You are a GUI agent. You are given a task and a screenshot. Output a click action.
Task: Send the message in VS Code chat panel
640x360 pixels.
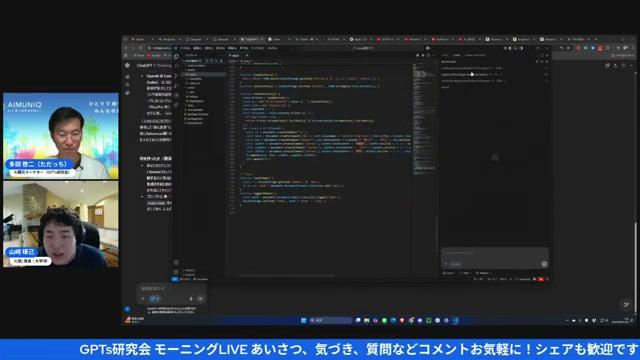coord(544,264)
